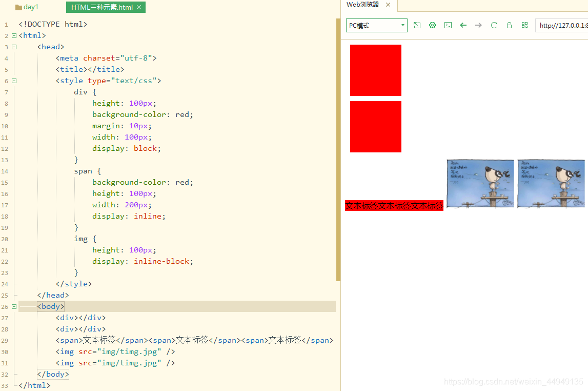Open the developer console icon

coord(448,25)
